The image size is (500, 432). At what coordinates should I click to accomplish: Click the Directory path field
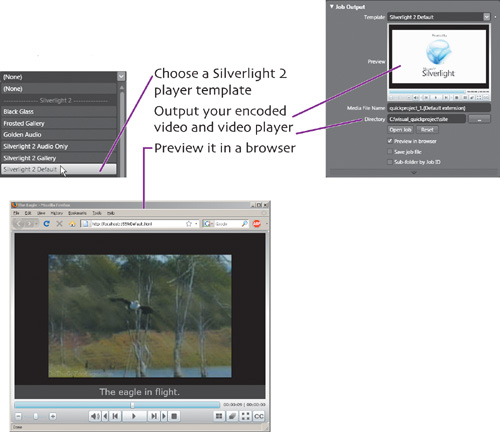tap(426, 119)
